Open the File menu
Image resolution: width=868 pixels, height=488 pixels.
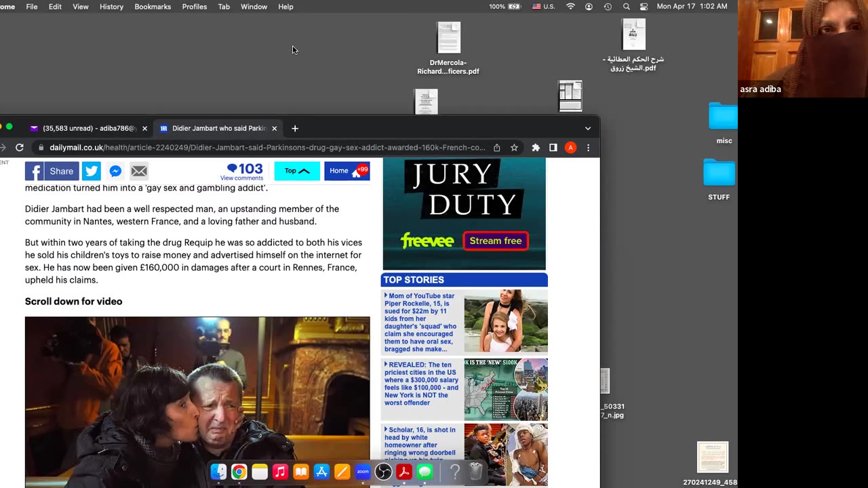32,7
